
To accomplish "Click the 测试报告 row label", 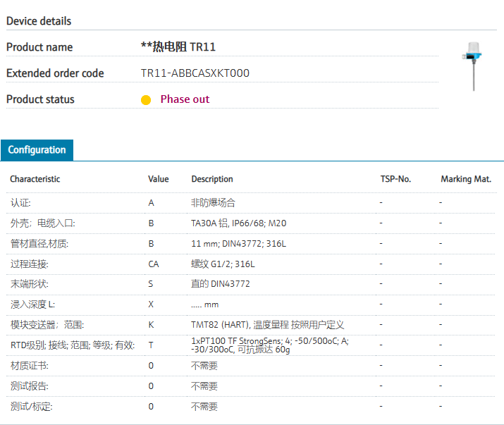I will pos(30,386).
